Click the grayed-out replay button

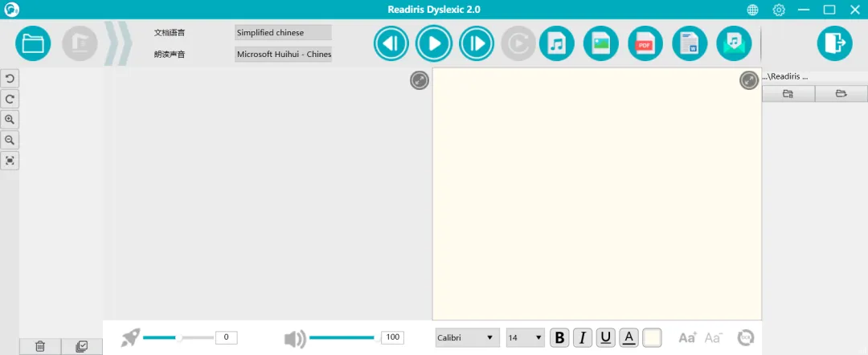pyautogui.click(x=518, y=43)
